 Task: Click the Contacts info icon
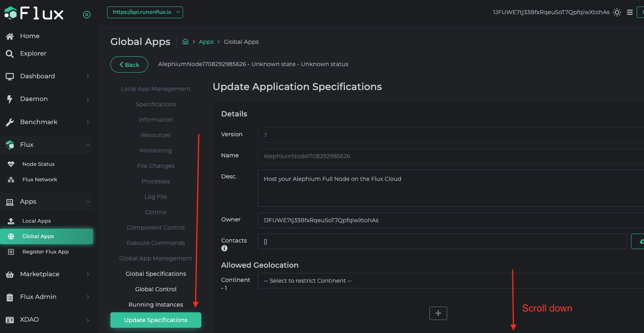[x=224, y=248]
